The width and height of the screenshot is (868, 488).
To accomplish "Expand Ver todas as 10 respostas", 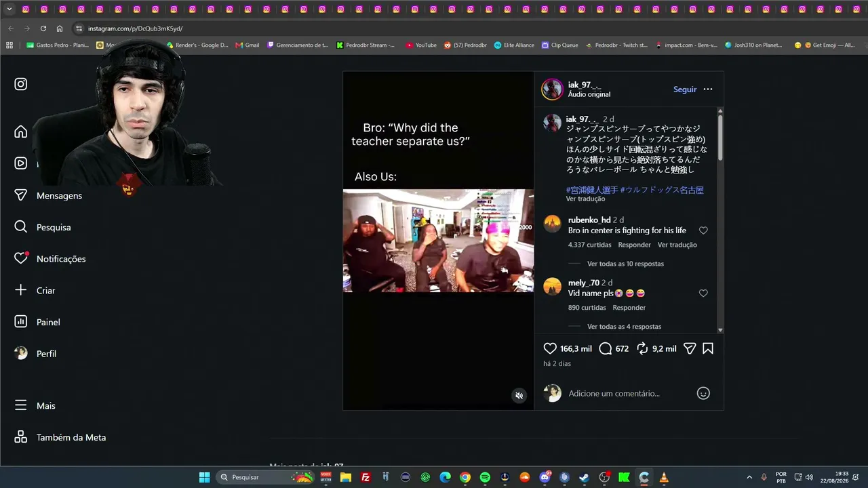I will click(x=625, y=264).
